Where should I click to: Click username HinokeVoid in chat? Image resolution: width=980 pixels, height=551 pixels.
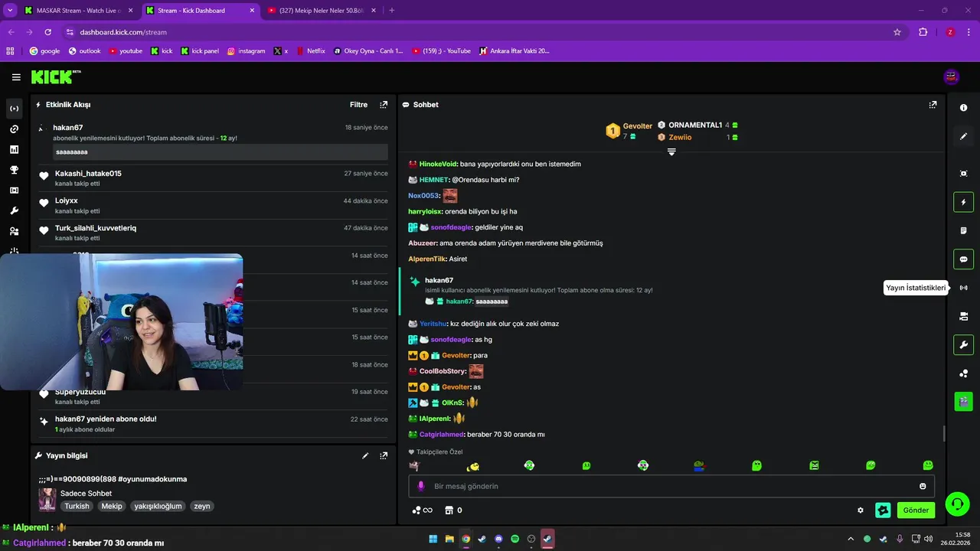(x=438, y=164)
